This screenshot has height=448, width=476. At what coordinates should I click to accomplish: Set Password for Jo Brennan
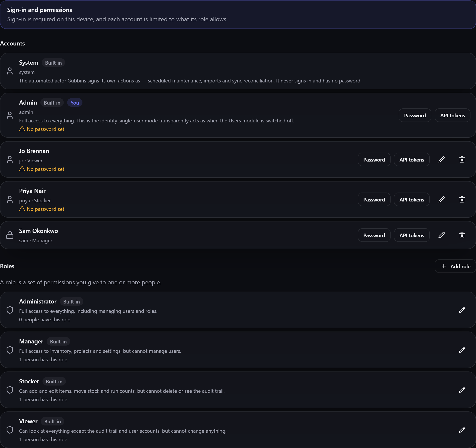pos(374,160)
